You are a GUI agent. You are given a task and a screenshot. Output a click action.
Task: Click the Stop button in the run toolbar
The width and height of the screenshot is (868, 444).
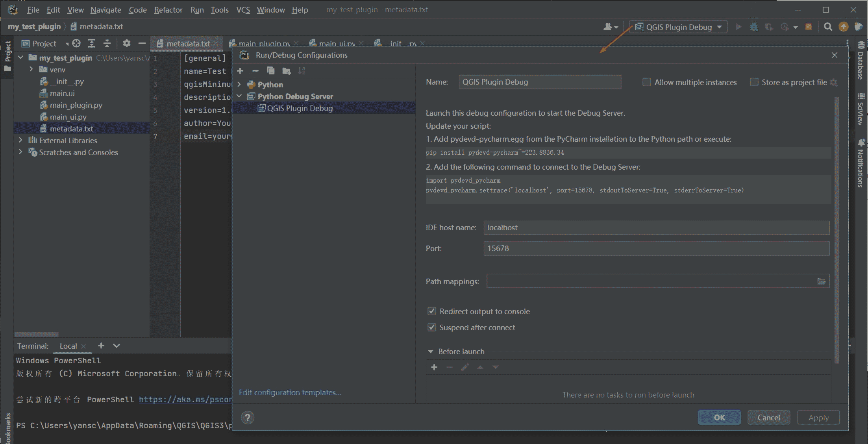pyautogui.click(x=808, y=27)
